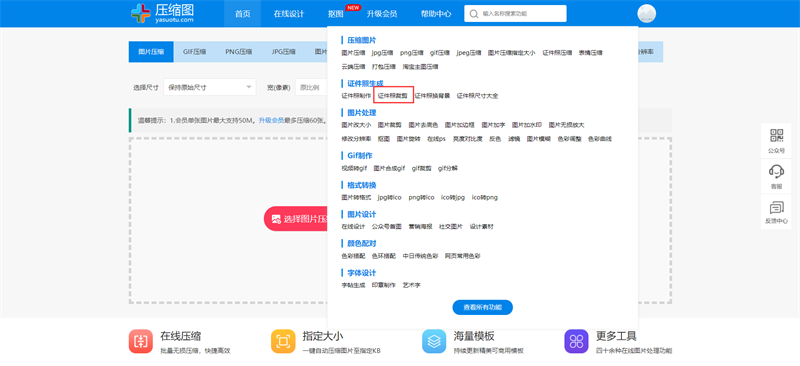Screen dimensions: 800x366
Task: Click the 压缩图 logo icon
Action: click(x=140, y=13)
